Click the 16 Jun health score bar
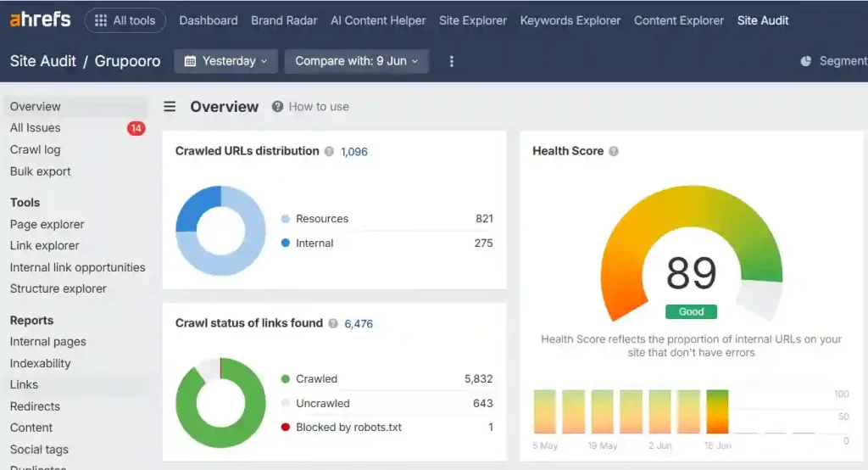868x470 pixels. pyautogui.click(x=717, y=411)
